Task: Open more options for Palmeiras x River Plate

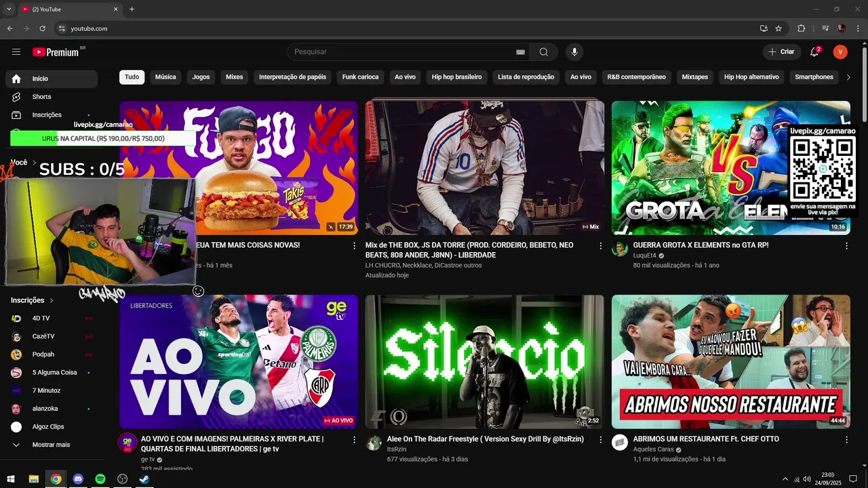Action: tap(354, 440)
